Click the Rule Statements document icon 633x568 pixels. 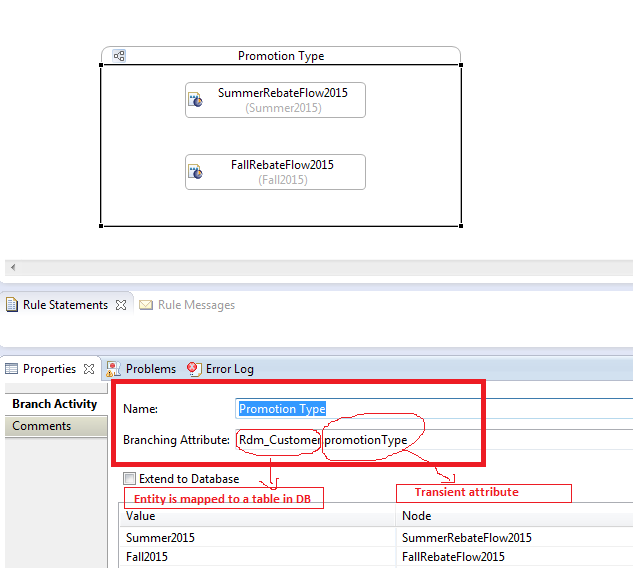(x=12, y=305)
